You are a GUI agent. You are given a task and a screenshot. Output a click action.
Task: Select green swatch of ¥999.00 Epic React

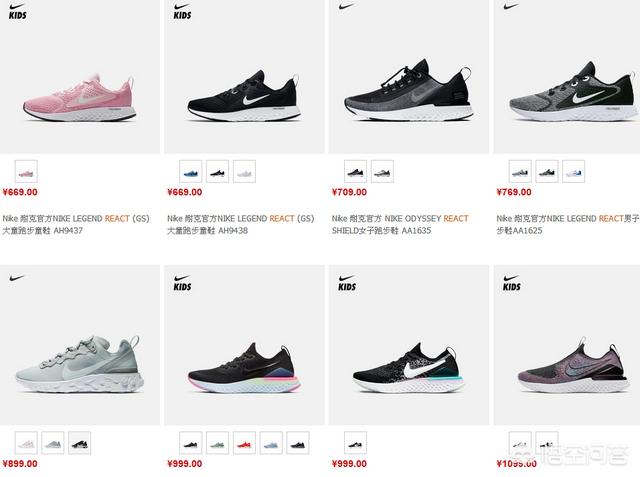217,443
